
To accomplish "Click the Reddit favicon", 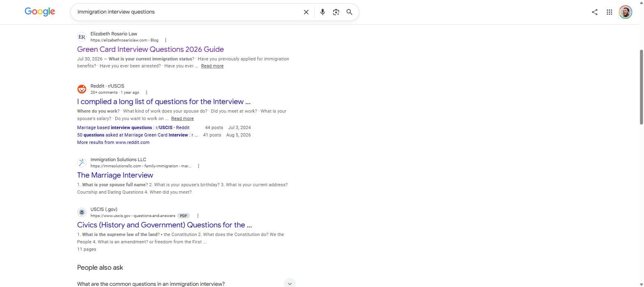I will [x=82, y=89].
